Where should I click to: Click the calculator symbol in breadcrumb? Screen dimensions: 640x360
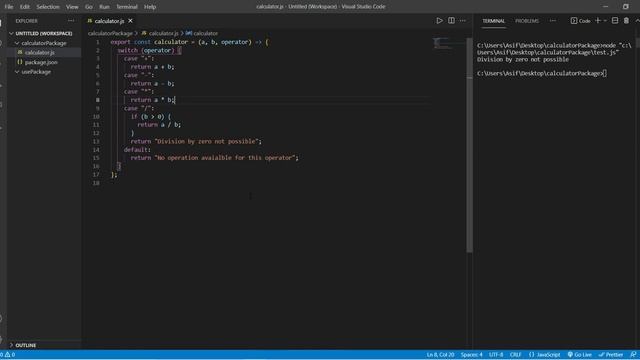pos(205,33)
